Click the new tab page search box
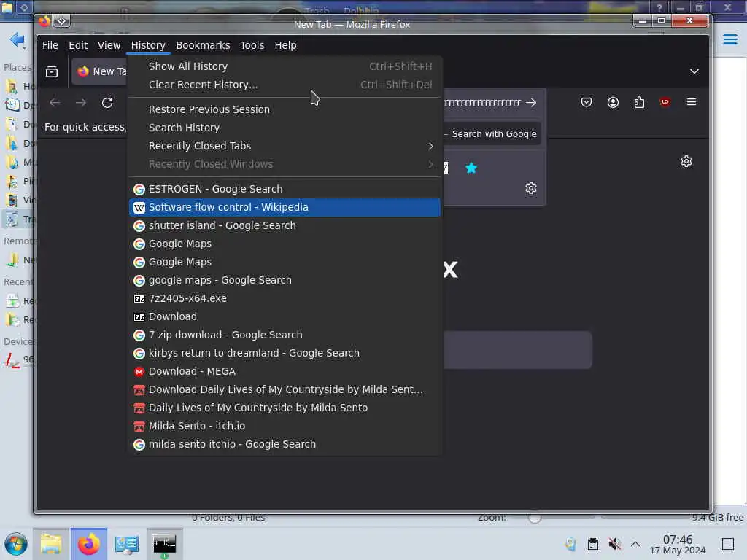This screenshot has width=747, height=560. (517, 350)
